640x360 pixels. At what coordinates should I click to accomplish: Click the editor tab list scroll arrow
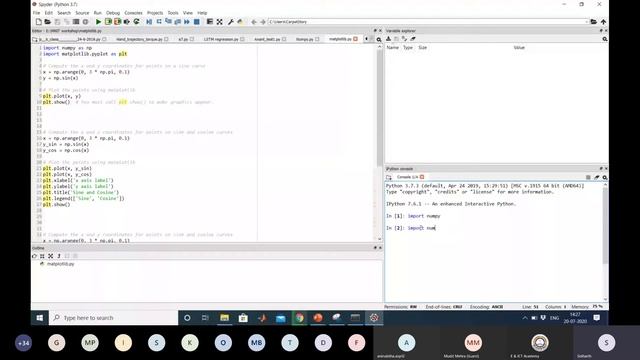366,39
